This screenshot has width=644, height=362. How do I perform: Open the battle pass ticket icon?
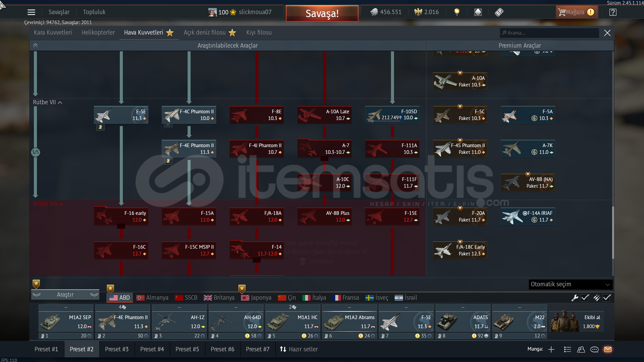pos(499,12)
